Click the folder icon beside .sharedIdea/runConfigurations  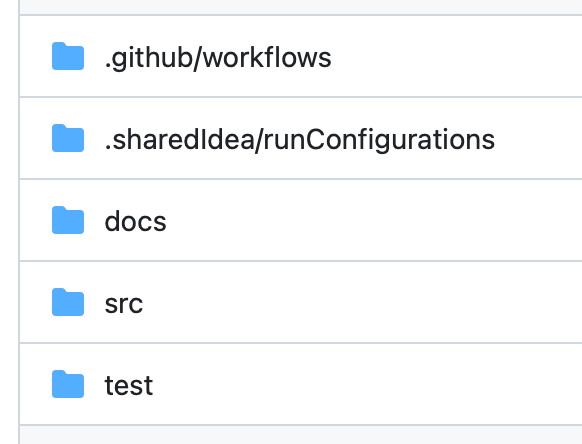[68, 138]
